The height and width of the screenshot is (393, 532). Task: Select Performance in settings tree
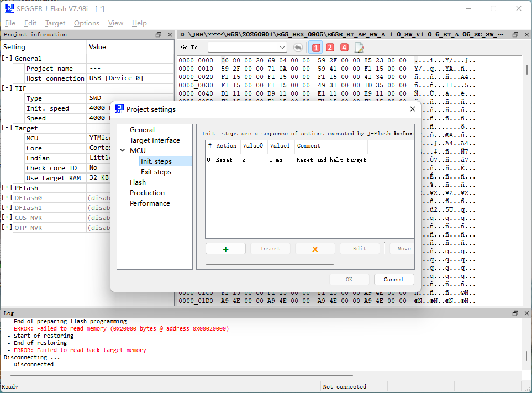tap(150, 203)
